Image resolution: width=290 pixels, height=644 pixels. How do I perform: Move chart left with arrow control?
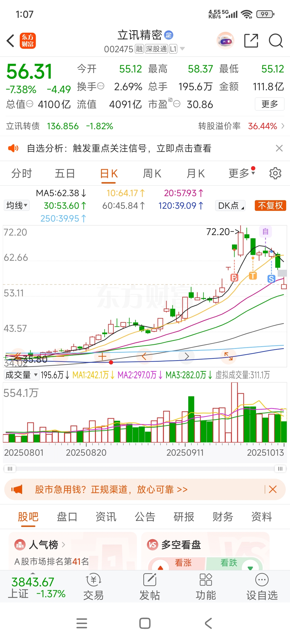click(144, 356)
